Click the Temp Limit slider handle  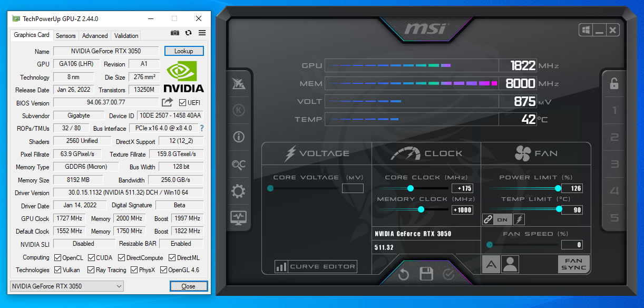(x=559, y=209)
